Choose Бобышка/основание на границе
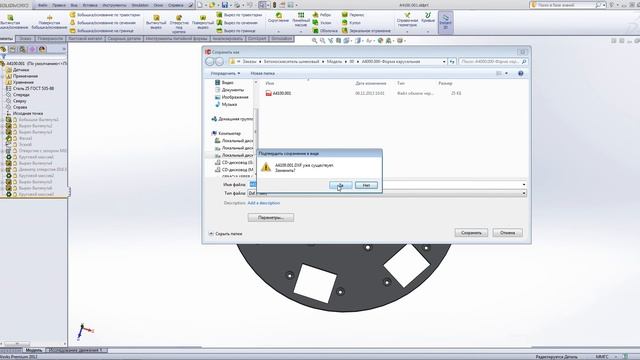This screenshot has height=360, width=640. tap(102, 31)
